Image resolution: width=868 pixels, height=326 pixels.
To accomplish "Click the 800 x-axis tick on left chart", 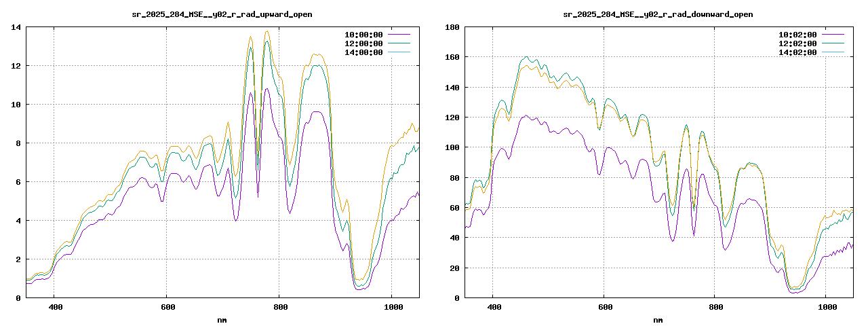I will coord(279,307).
